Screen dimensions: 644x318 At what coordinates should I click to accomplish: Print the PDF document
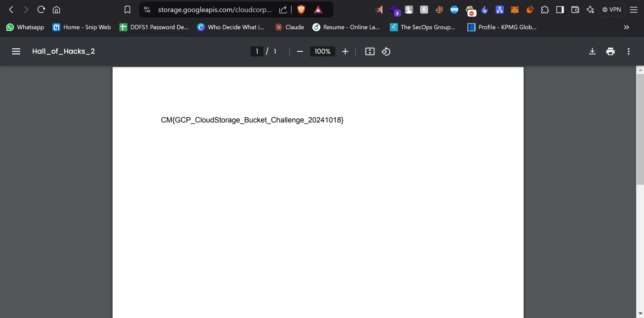click(x=610, y=51)
